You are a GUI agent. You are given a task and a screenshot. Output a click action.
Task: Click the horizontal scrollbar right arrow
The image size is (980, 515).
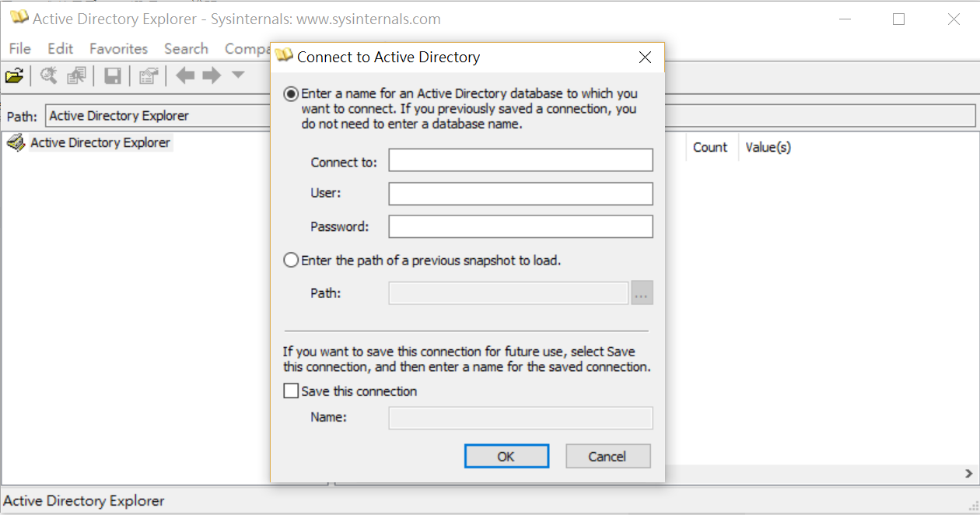[968, 473]
